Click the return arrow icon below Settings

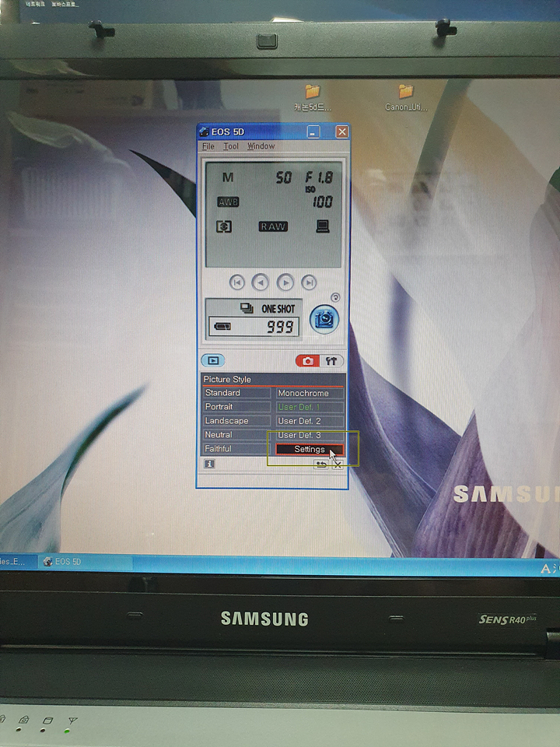pos(321,465)
